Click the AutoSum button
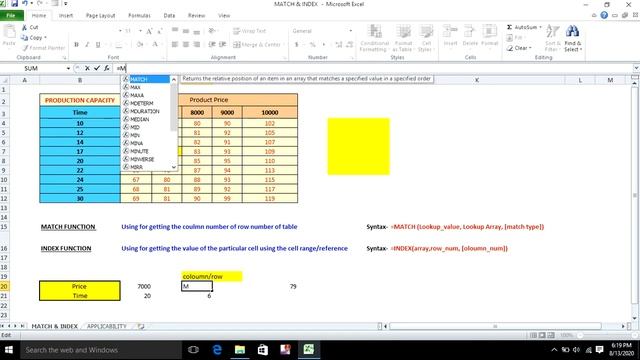 (522, 27)
